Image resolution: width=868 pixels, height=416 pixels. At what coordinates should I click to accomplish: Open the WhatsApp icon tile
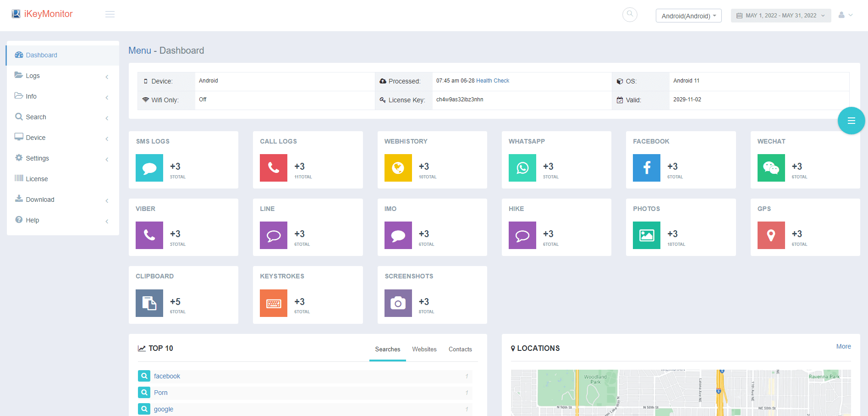click(522, 168)
